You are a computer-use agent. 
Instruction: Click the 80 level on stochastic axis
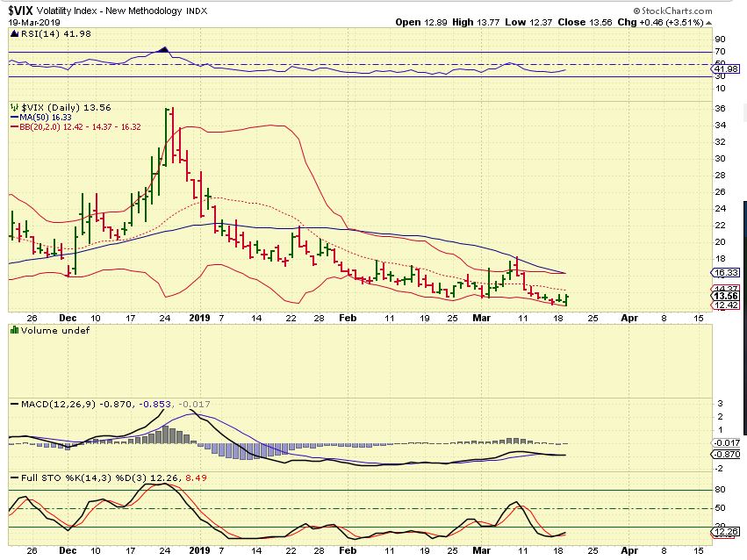pos(720,490)
